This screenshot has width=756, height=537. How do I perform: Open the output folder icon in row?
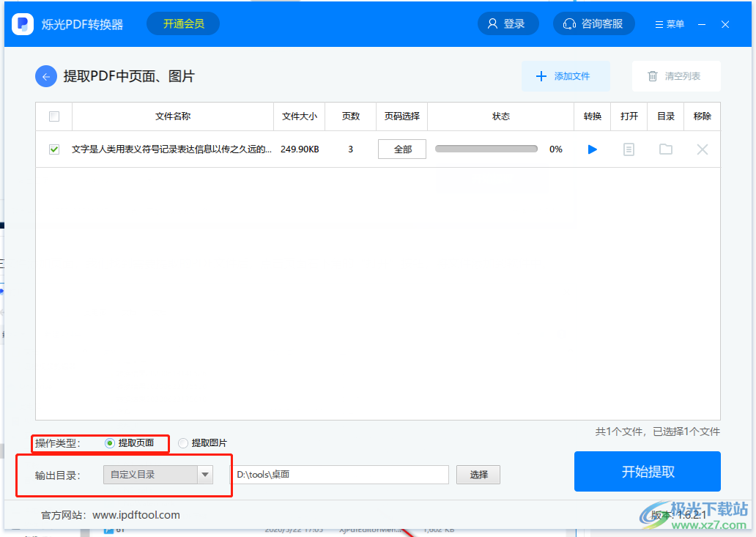[x=666, y=149]
